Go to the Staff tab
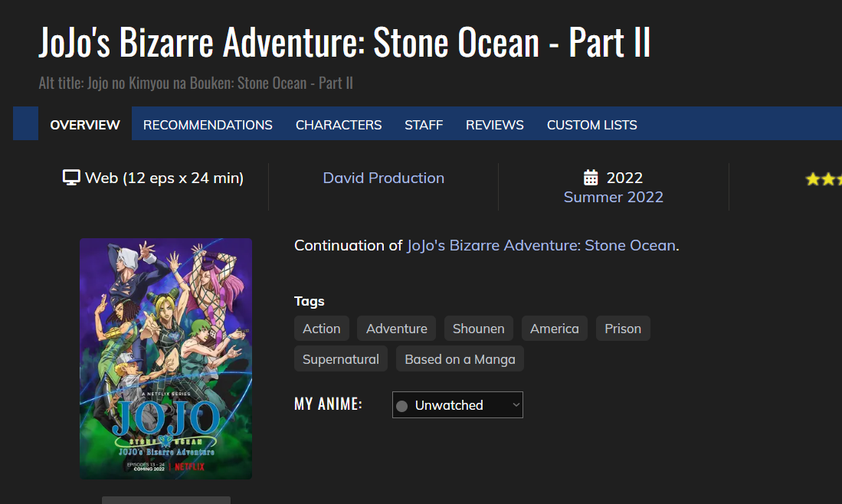Viewport: 842px width, 504px height. click(x=424, y=125)
